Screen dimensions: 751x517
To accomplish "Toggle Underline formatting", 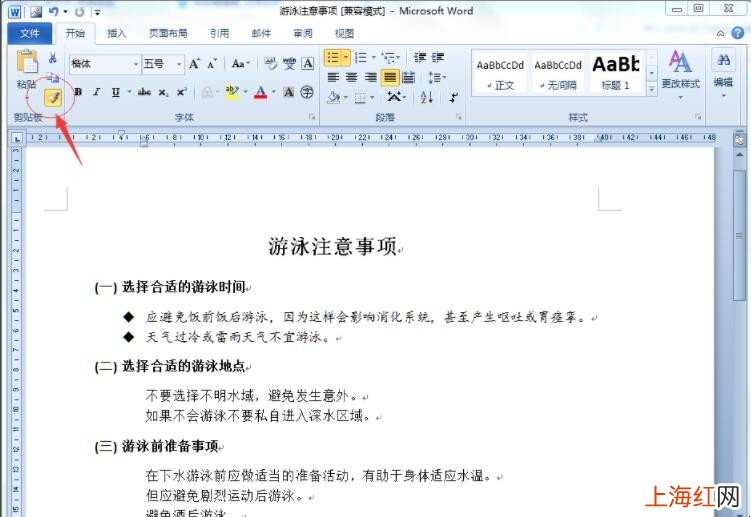I will pyautogui.click(x=115, y=92).
